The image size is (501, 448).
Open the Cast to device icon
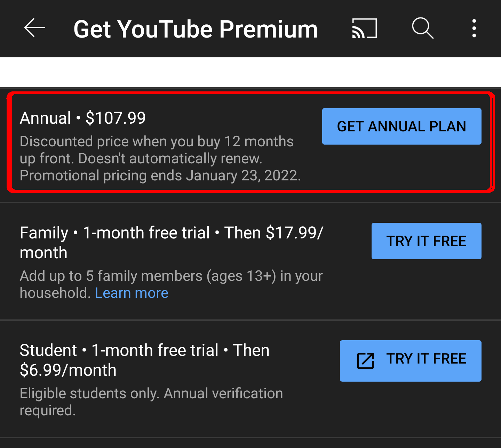tap(364, 28)
